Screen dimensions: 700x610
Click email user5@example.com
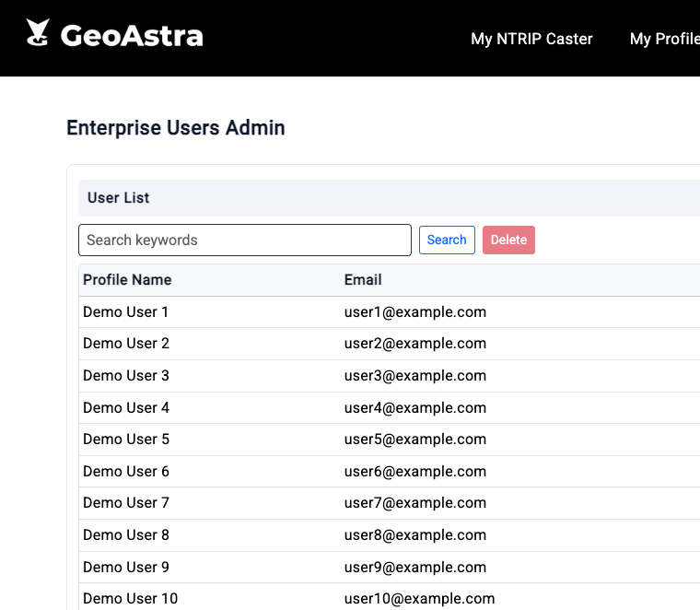[414, 440]
